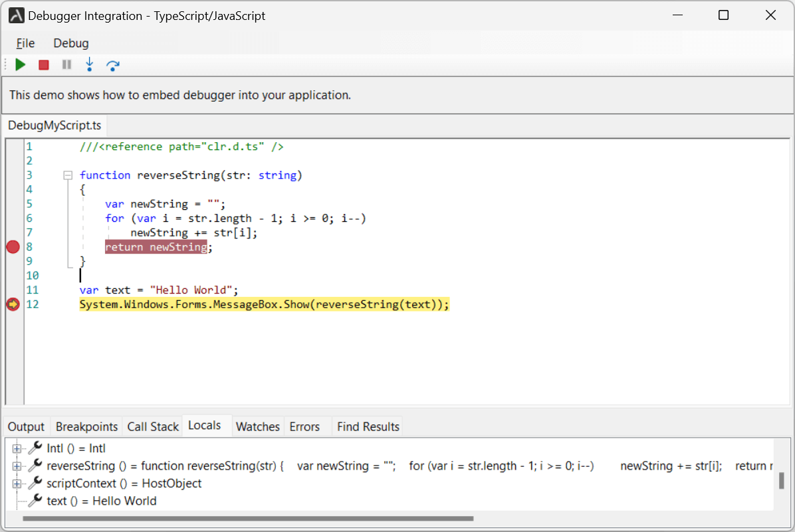Expand the scriptContext local variable node

17,484
